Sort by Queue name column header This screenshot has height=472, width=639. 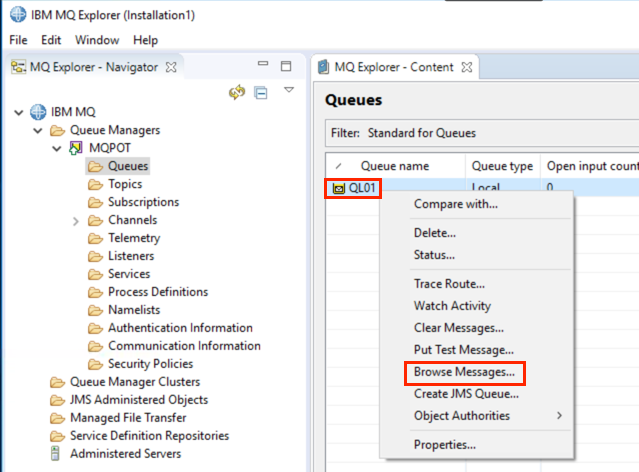395,166
